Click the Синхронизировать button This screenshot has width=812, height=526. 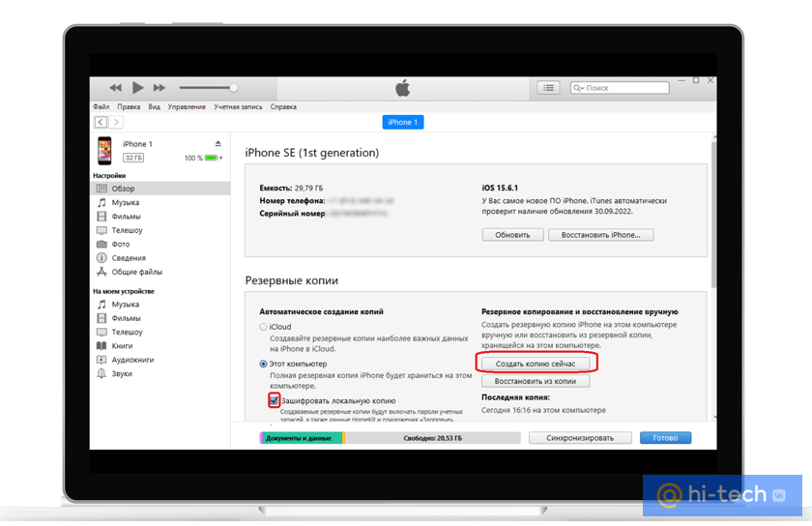pyautogui.click(x=580, y=438)
